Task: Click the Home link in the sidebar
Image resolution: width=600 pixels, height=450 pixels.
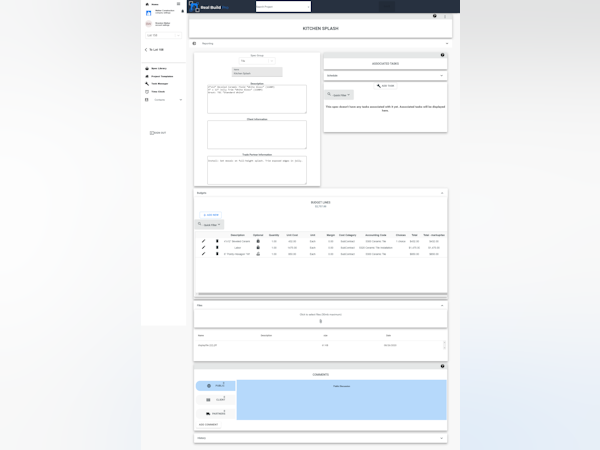Action: [x=155, y=4]
